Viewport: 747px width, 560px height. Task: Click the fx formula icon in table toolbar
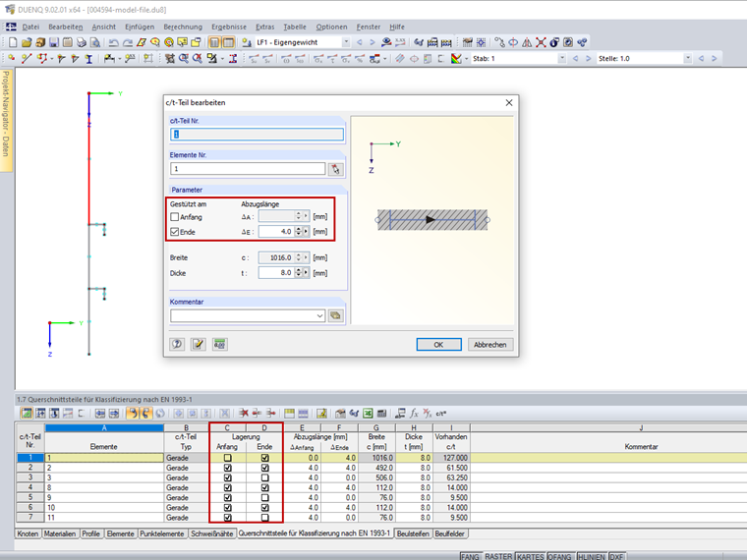pos(414,413)
